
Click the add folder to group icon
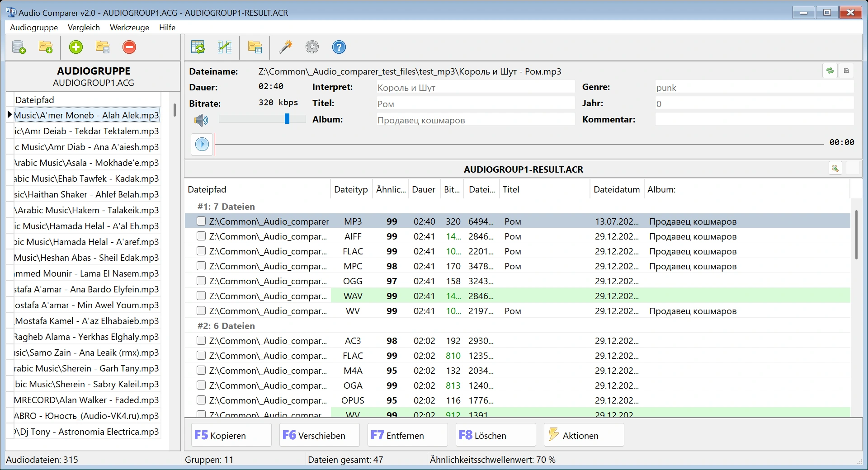pyautogui.click(x=103, y=47)
